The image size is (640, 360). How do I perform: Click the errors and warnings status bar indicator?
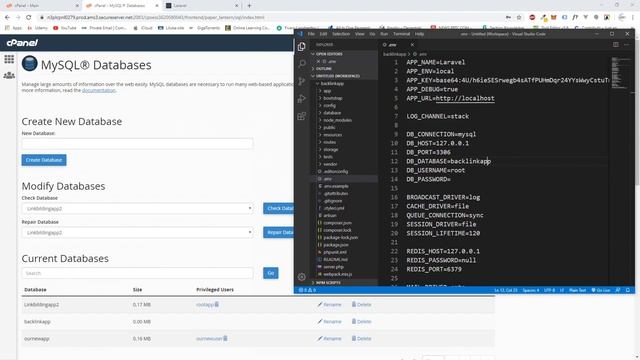click(307, 290)
